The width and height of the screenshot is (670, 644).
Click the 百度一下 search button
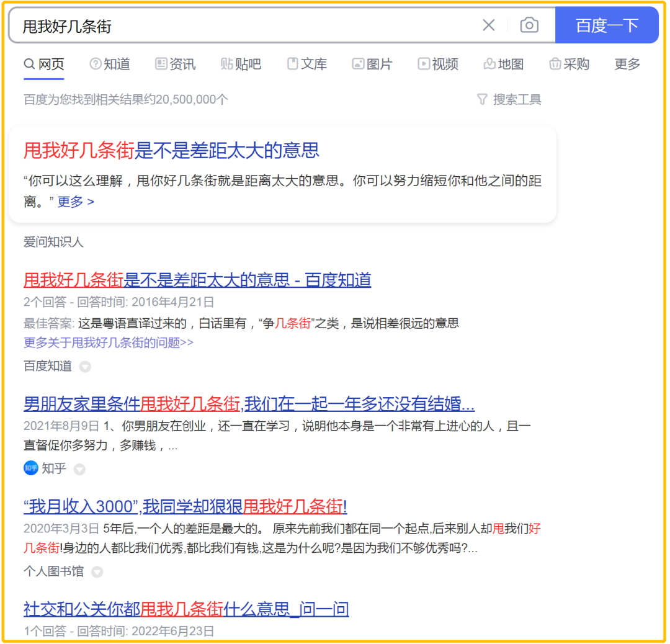tap(606, 25)
